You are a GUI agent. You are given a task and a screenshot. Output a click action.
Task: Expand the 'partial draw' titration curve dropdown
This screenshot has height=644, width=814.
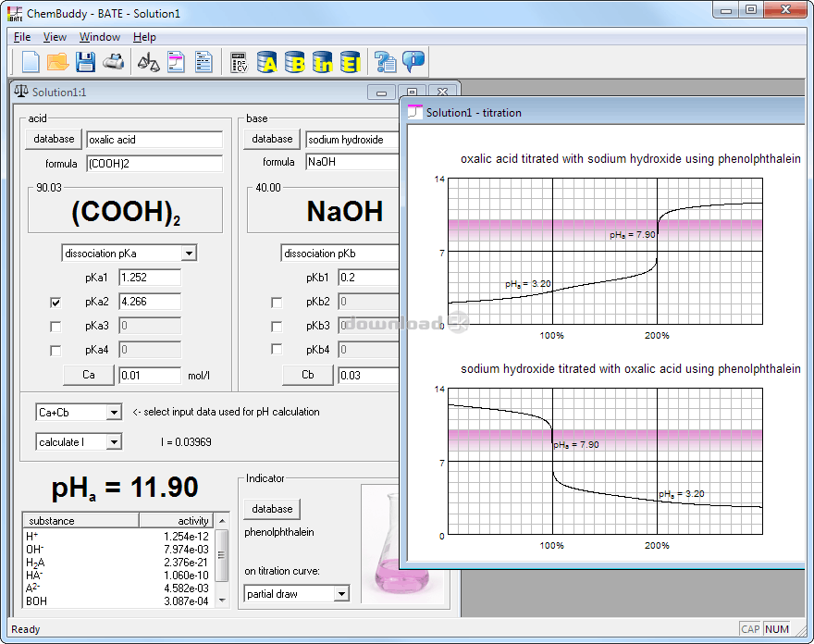(341, 594)
